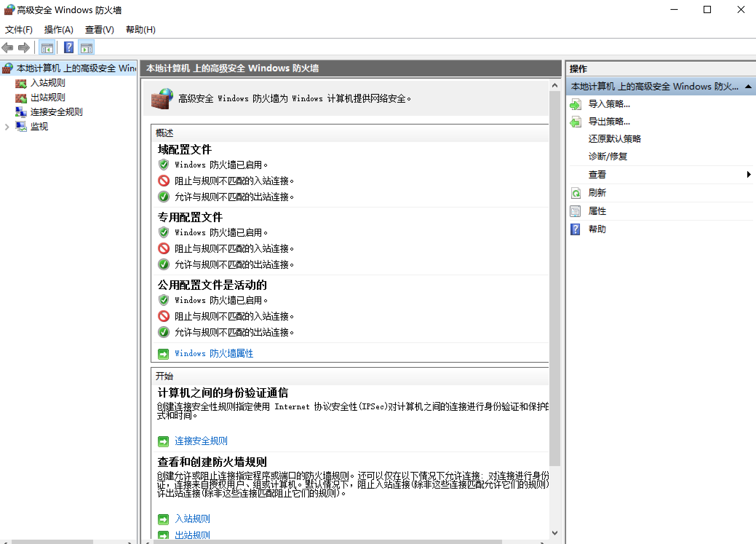Select 入站规则 in the left tree
Image resolution: width=756 pixels, height=544 pixels.
pos(48,83)
